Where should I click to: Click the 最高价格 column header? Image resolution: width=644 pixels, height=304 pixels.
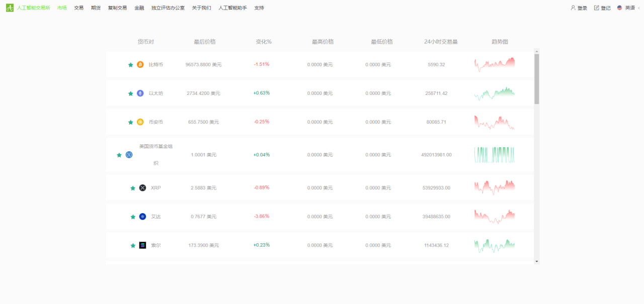323,42
